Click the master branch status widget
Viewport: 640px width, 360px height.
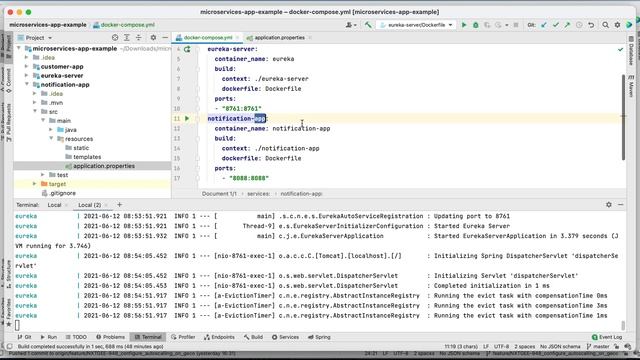tap(598, 346)
